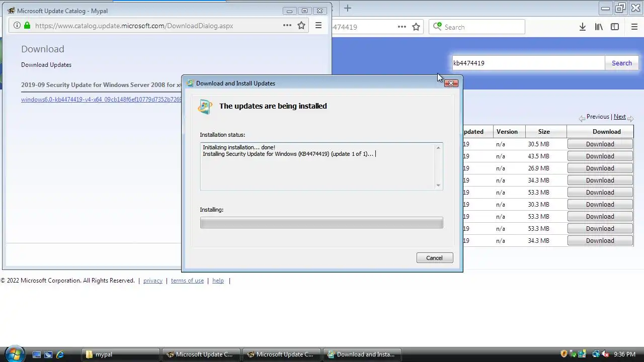Click the installation status scroll down arrow
This screenshot has width=644, height=362.
coord(438,186)
